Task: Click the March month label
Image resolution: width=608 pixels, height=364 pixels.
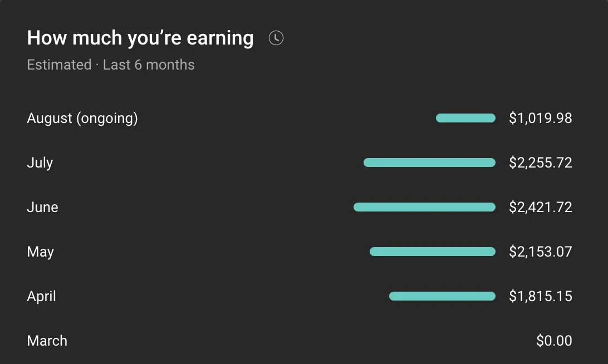Action: 47,341
